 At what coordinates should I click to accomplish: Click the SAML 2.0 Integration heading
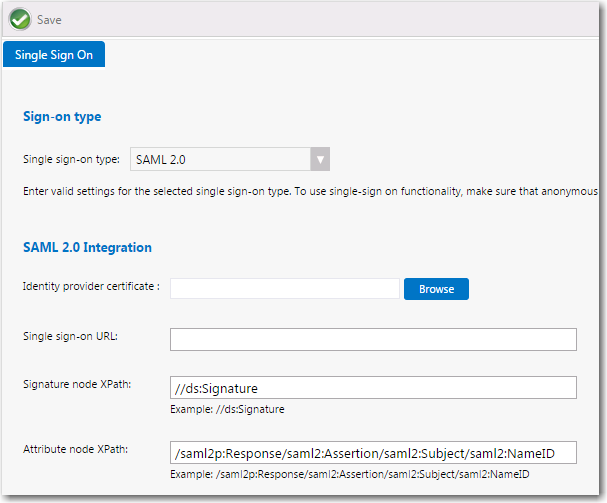(87, 247)
